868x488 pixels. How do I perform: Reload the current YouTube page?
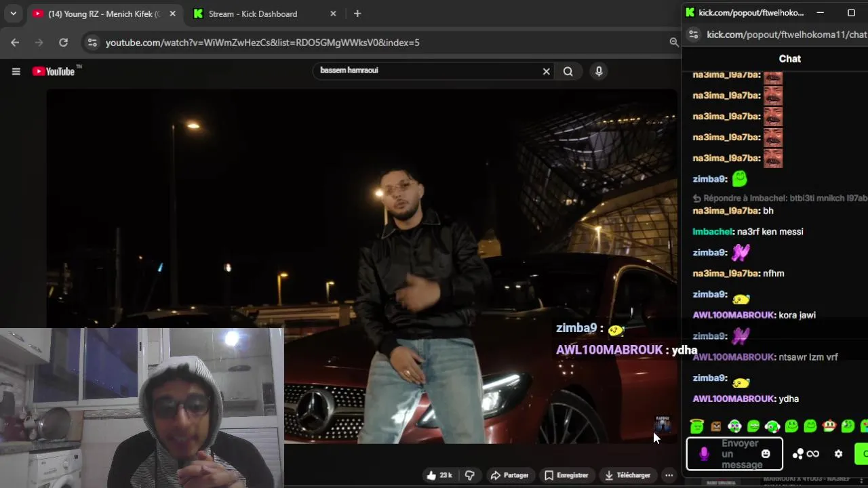[x=63, y=42]
